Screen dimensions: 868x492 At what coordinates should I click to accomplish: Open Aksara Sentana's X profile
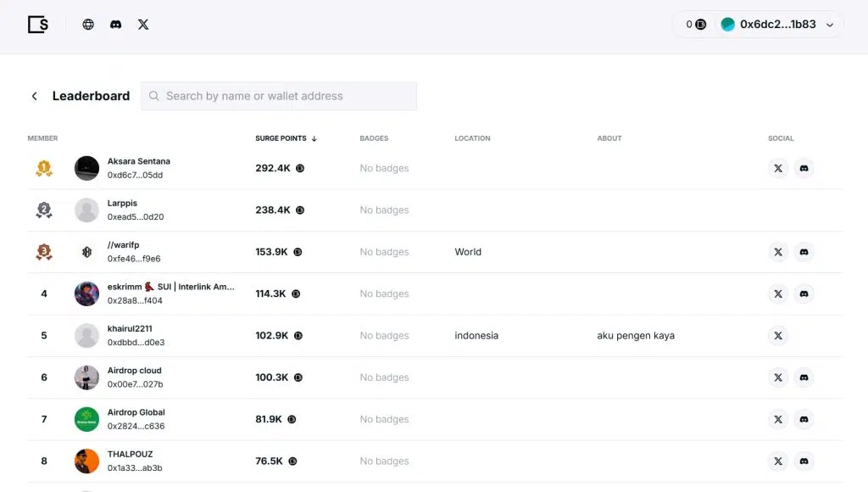click(778, 169)
